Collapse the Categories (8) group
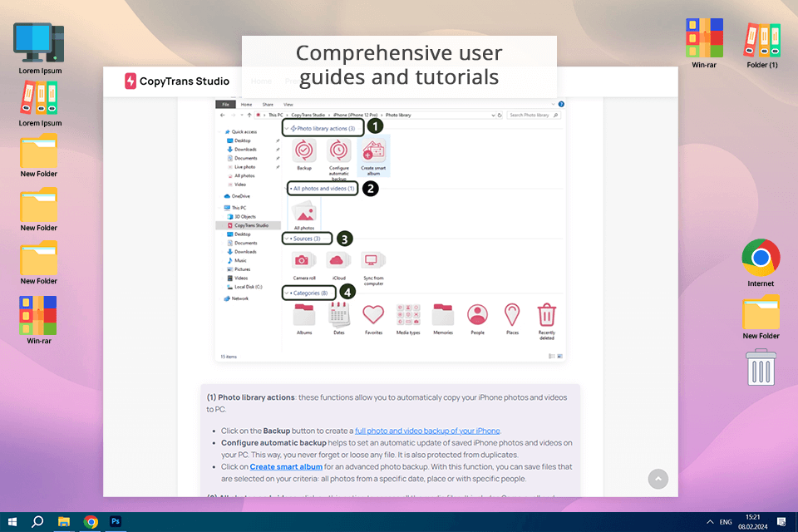Screen dimensions: 798x532 [x=287, y=293]
